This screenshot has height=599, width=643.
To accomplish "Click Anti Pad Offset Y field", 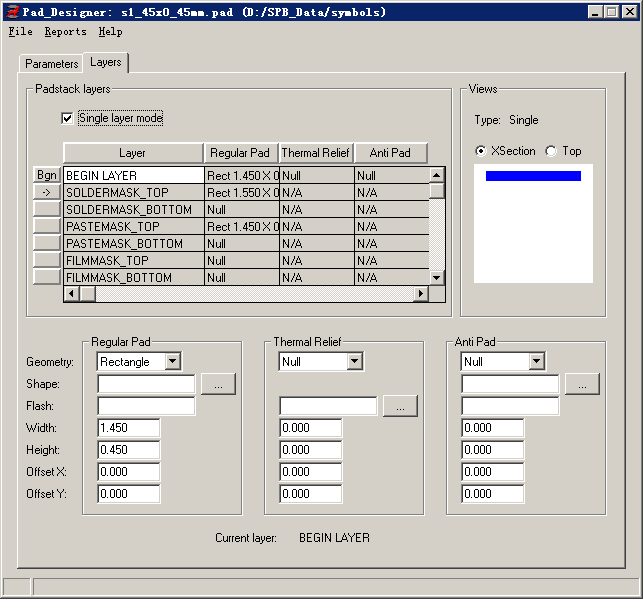I will click(493, 494).
